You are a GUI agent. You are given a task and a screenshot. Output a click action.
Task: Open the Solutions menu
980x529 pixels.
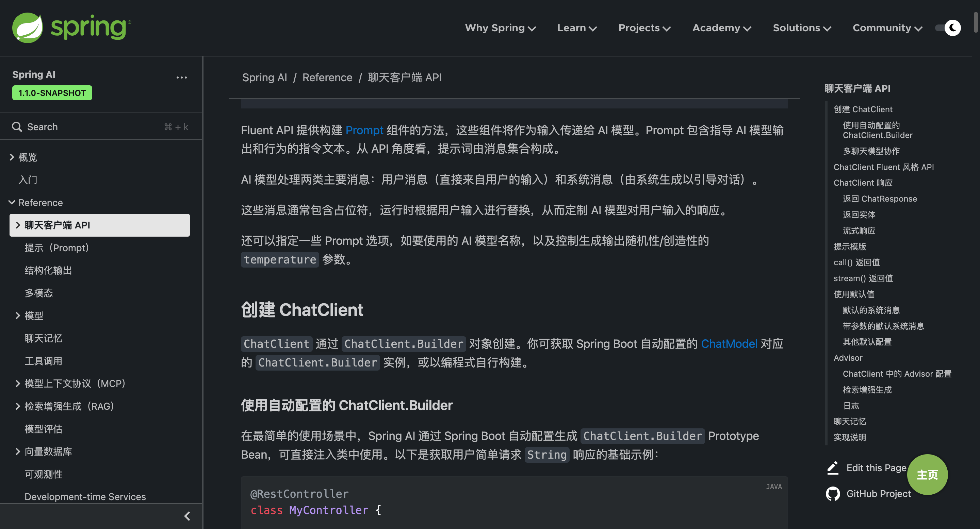(802, 28)
